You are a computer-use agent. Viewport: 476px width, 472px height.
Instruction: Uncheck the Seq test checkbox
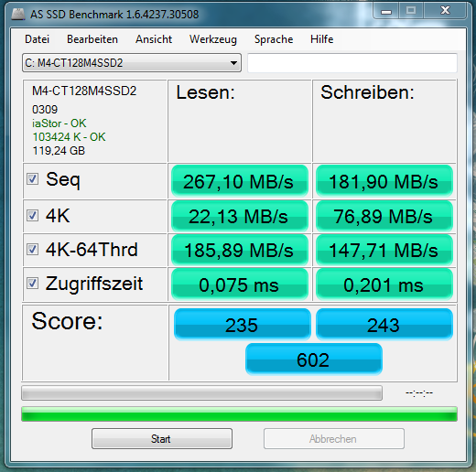[x=32, y=179]
